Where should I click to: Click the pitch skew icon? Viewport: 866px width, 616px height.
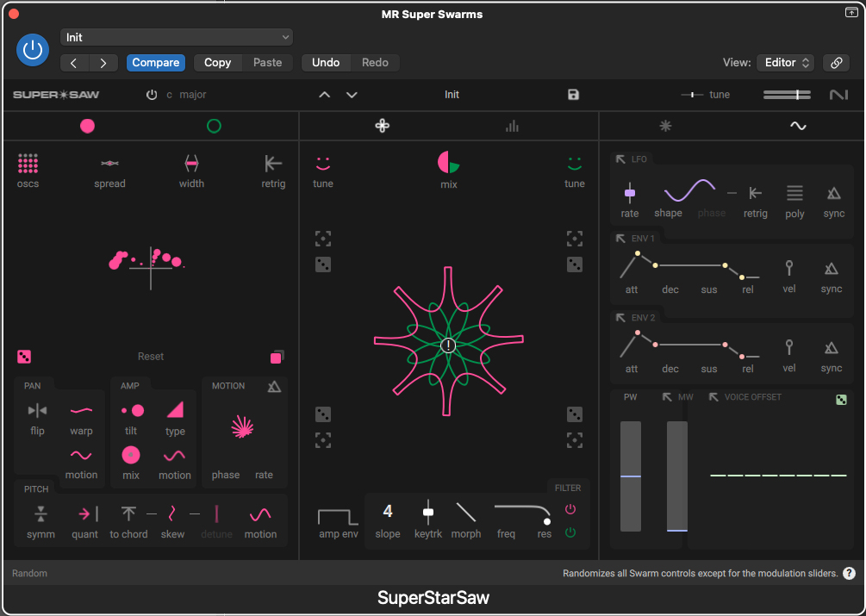click(x=171, y=513)
